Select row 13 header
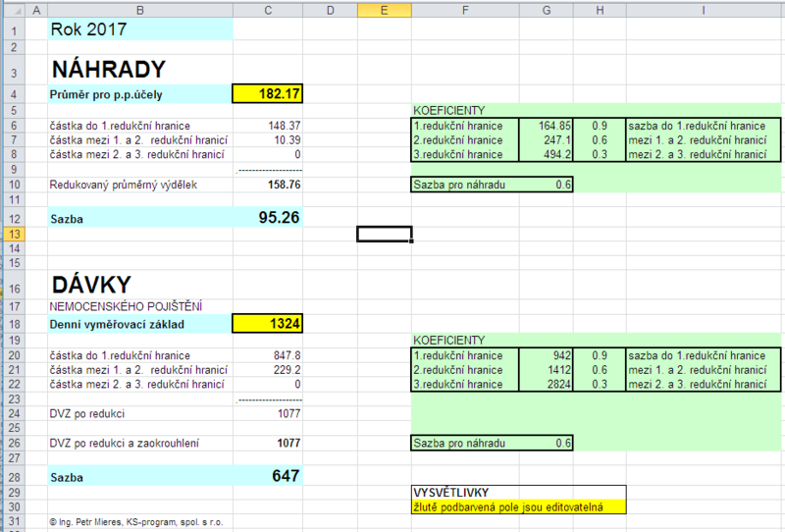785x532 pixels. point(14,234)
